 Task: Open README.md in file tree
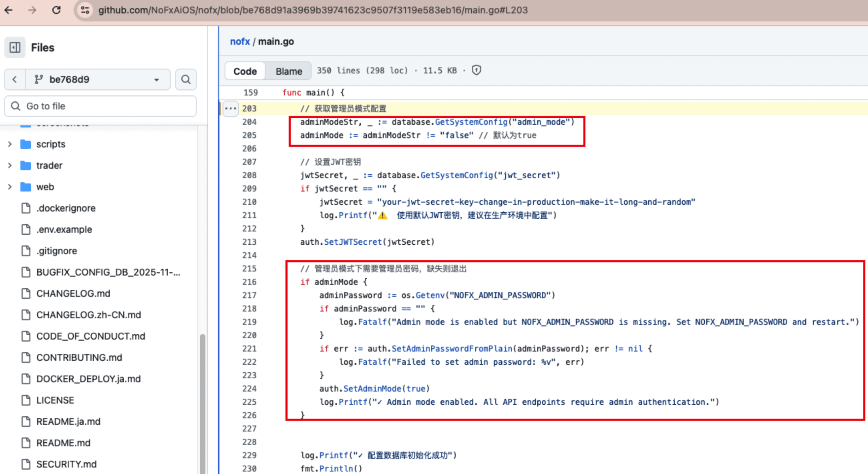[63, 443]
